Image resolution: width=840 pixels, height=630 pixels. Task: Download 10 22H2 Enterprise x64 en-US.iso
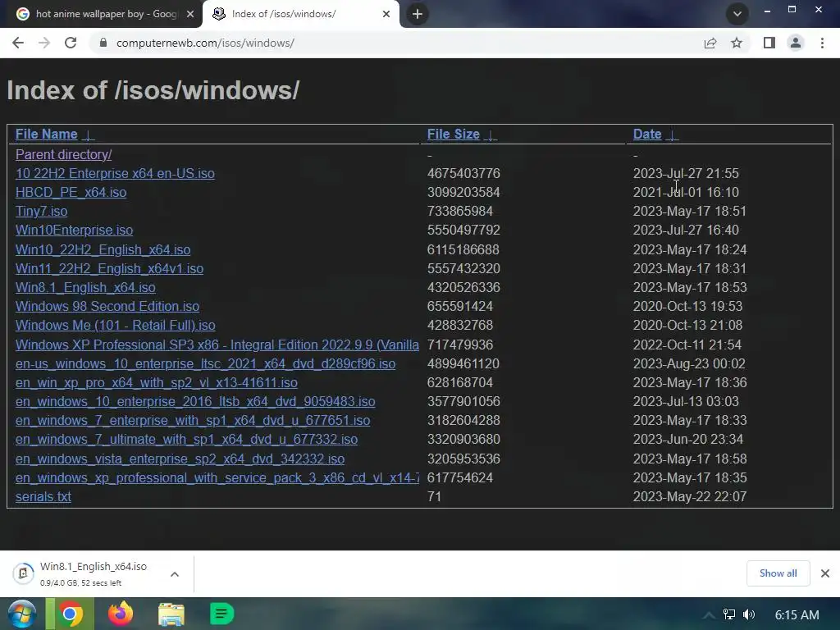[x=115, y=174]
